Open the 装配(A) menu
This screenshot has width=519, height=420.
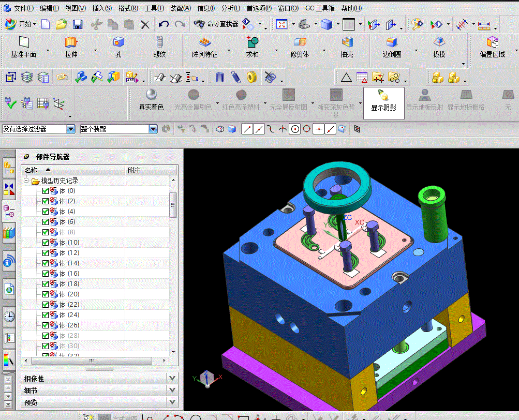(181, 8)
